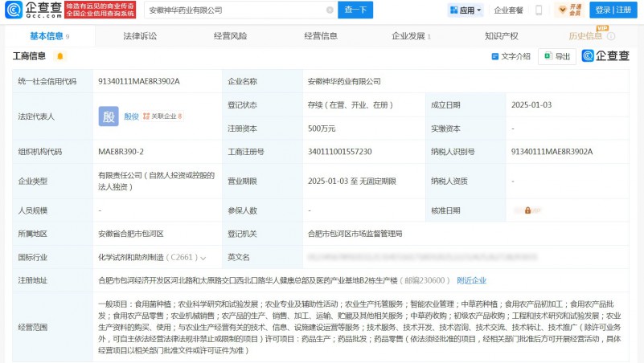Screen dimensions: 644x363
Task: Click the taxpayer ID value next to 纳税人识别号
Action: tap(552, 152)
